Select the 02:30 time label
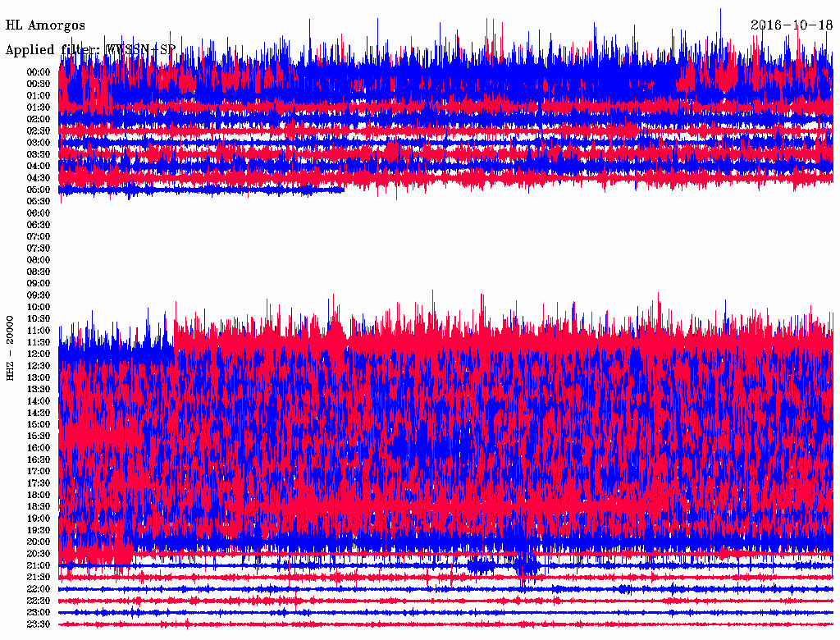The height and width of the screenshot is (640, 840). coord(39,130)
